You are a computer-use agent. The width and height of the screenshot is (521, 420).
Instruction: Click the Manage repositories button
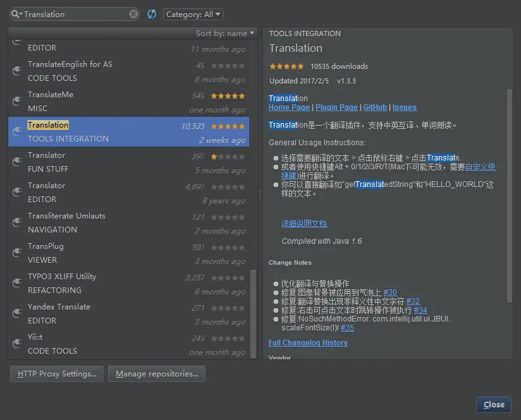coord(157,374)
